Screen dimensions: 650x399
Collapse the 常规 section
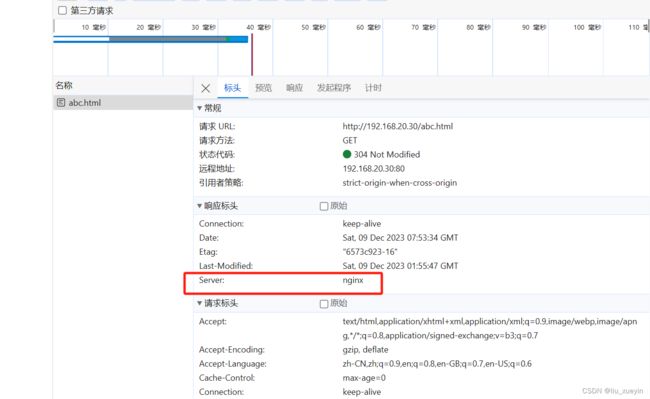point(199,108)
